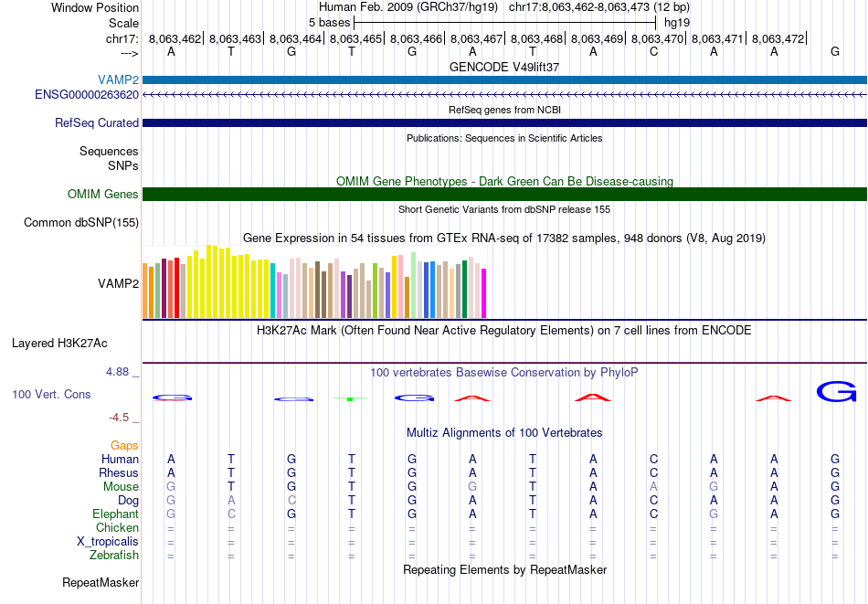The image size is (868, 604).
Task: Click the green T mark in conservation track
Action: tap(350, 398)
